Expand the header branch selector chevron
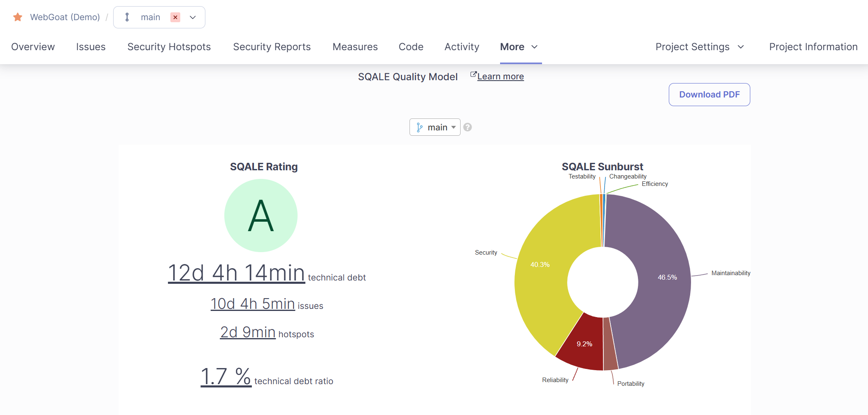The image size is (868, 415). (193, 17)
